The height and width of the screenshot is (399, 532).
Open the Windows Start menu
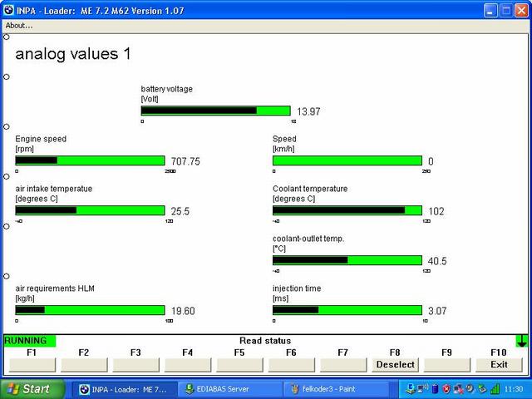point(29,388)
